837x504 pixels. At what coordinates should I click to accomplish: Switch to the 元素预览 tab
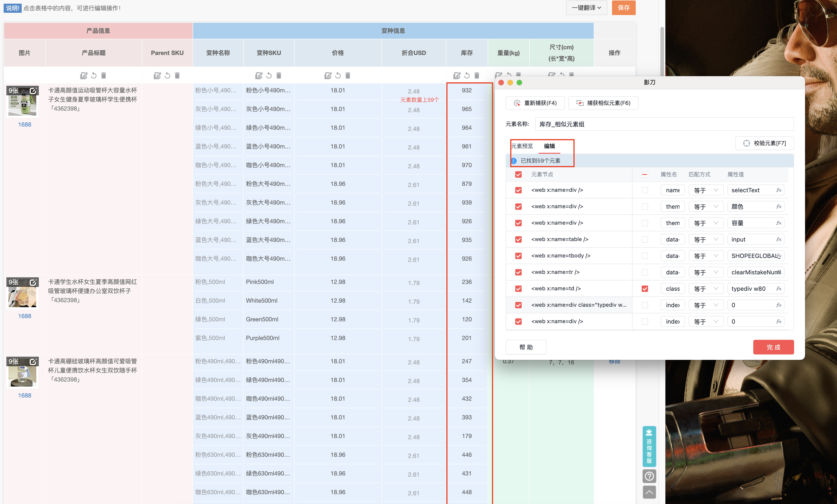click(522, 146)
